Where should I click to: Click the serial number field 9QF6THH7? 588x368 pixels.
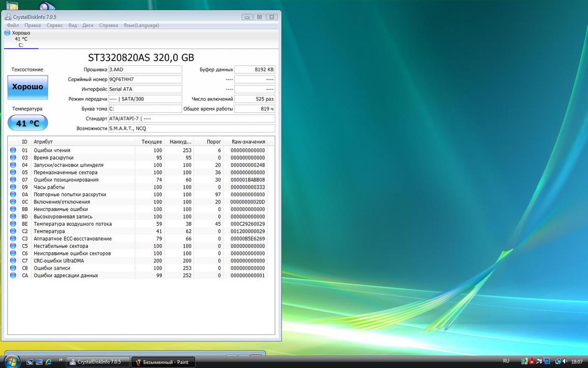click(x=145, y=79)
